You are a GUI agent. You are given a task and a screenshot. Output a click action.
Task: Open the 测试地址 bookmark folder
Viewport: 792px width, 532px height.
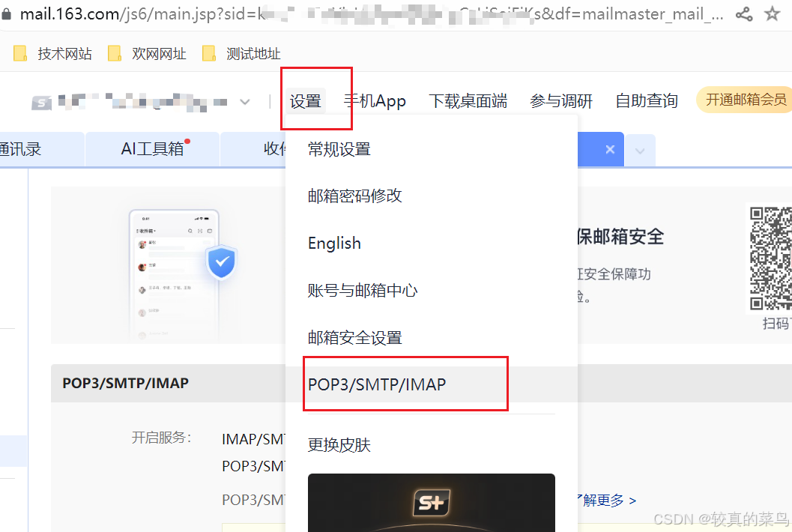click(x=241, y=53)
